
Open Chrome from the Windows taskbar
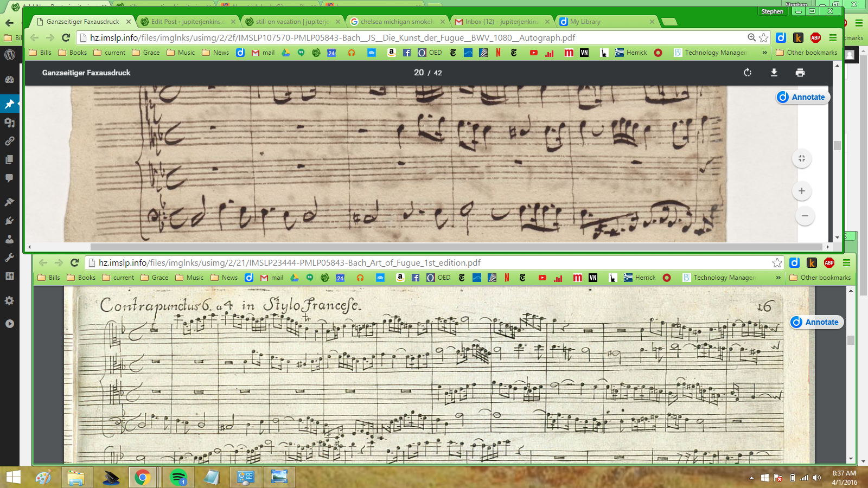click(x=143, y=477)
